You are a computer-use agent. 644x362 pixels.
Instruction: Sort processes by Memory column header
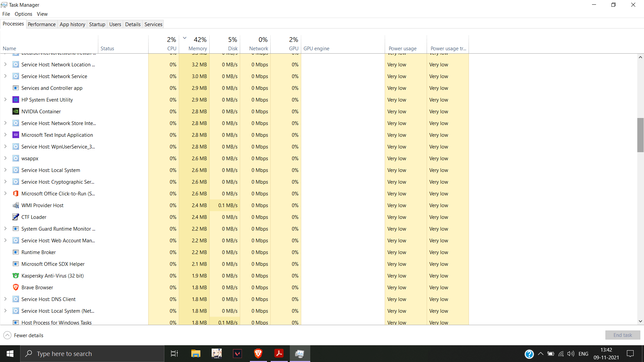point(197,48)
